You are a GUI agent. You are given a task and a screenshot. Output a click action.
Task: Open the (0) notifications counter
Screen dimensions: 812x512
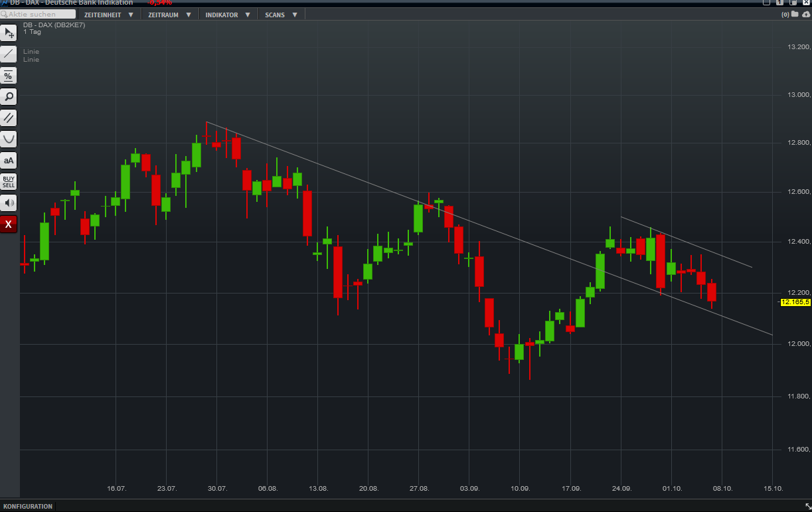tap(785, 14)
